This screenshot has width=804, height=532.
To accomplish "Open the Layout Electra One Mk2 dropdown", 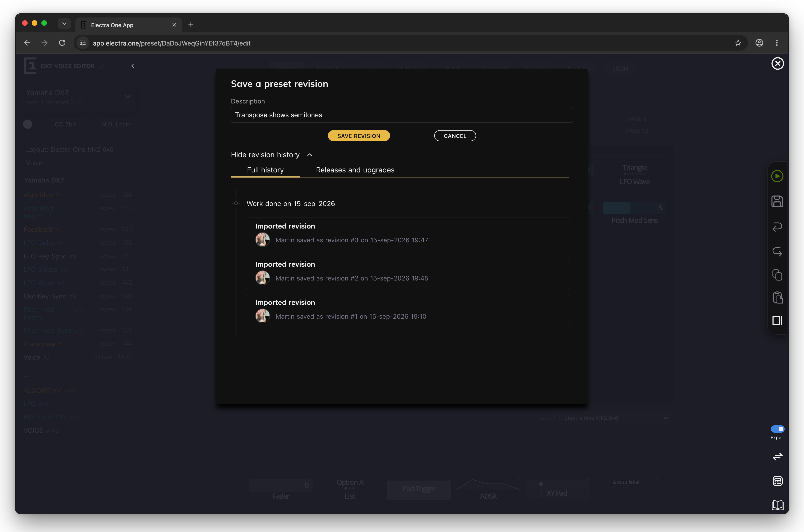I will coord(614,418).
